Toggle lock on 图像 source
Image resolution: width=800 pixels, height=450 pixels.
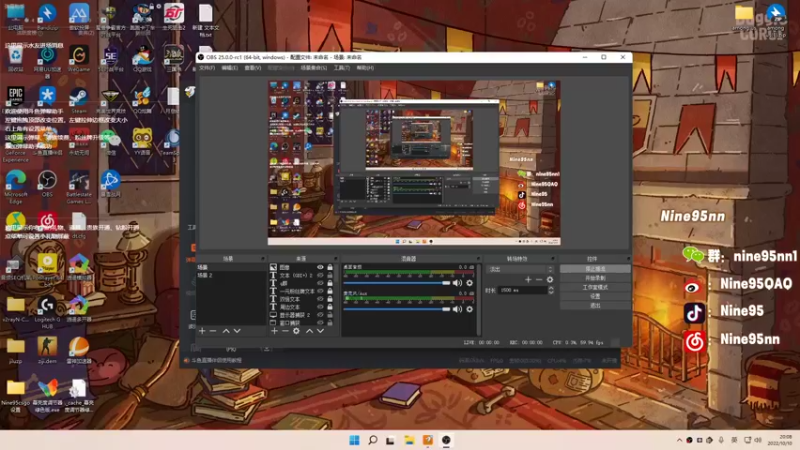(330, 267)
